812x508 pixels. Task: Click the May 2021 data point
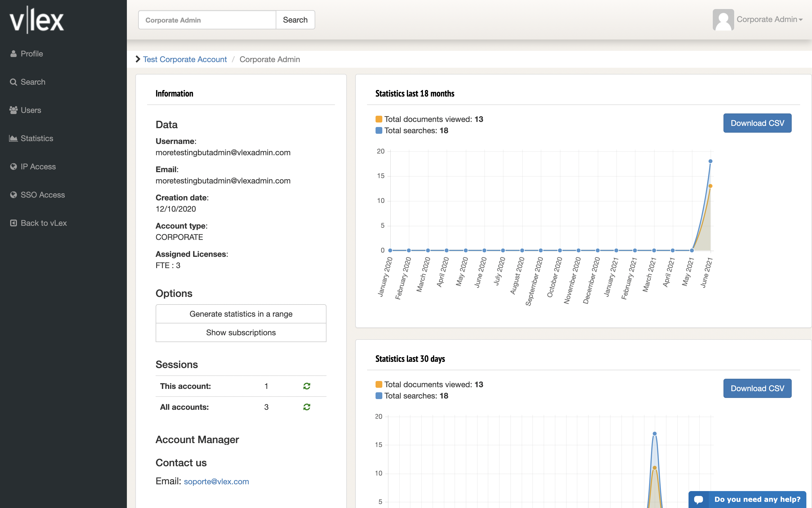point(692,250)
